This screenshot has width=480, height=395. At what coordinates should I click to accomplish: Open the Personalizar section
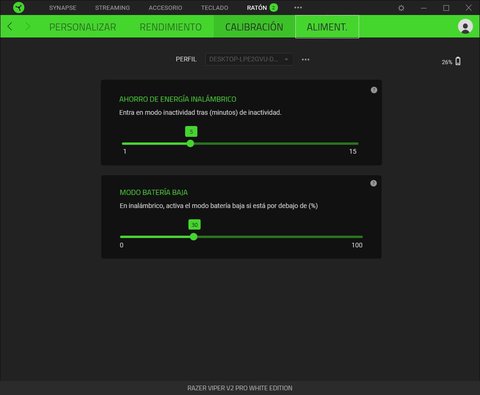(83, 27)
